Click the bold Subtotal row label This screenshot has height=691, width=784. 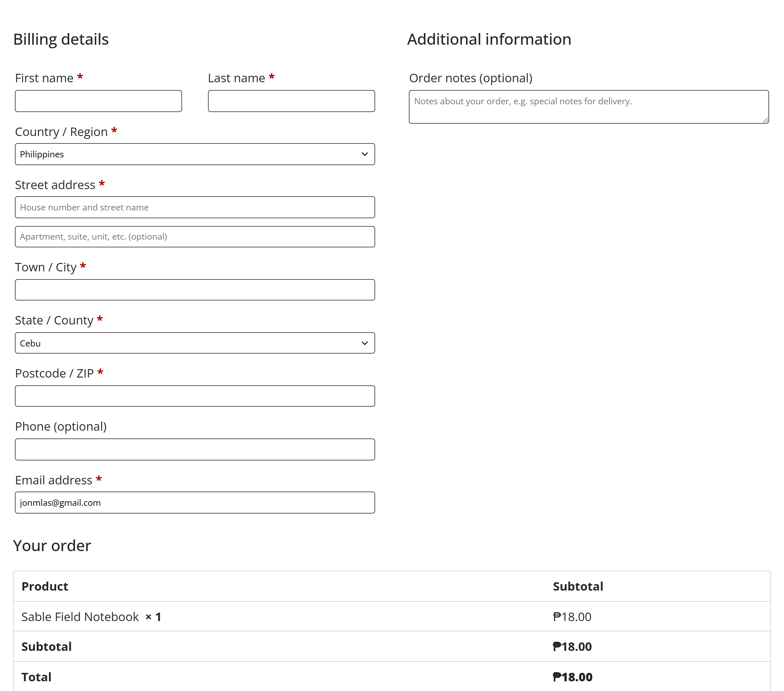pos(46,647)
